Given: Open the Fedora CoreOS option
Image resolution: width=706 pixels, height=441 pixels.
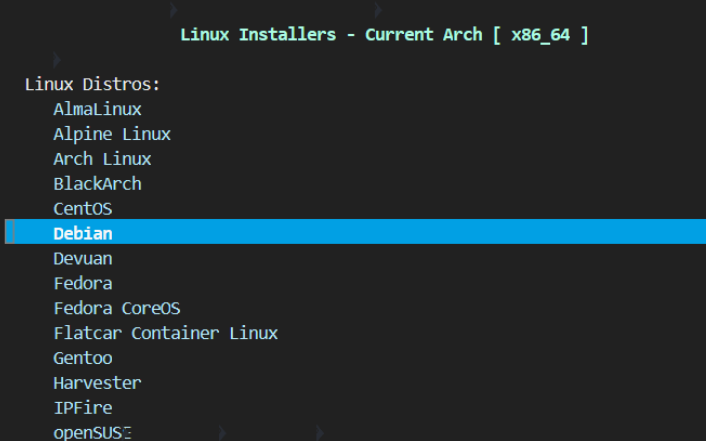Looking at the screenshot, I should pyautogui.click(x=117, y=308).
